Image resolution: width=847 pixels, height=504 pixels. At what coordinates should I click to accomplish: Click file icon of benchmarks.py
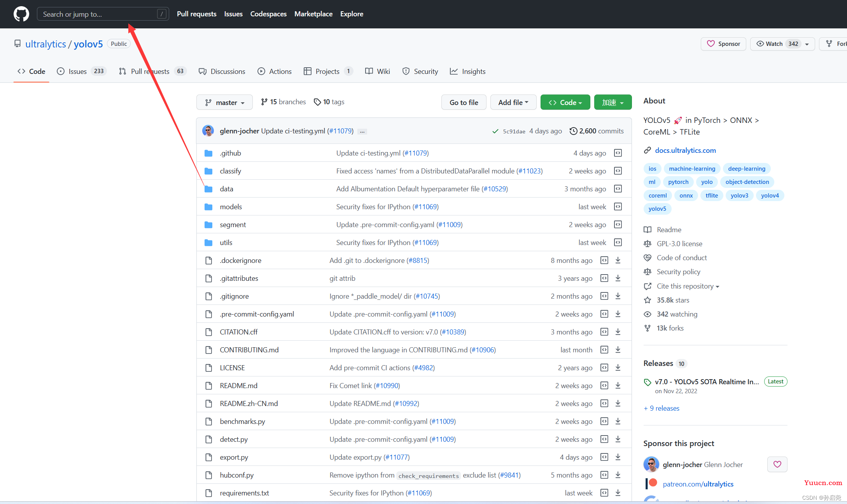(x=208, y=422)
